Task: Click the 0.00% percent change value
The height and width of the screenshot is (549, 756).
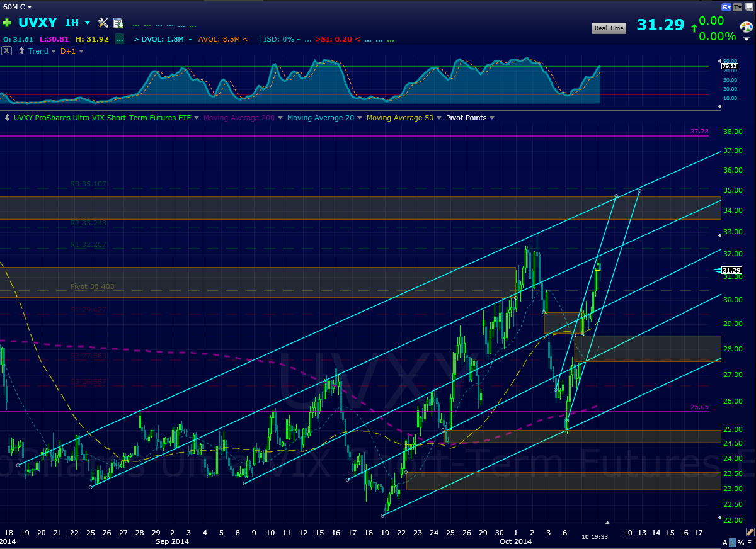Action: click(717, 37)
